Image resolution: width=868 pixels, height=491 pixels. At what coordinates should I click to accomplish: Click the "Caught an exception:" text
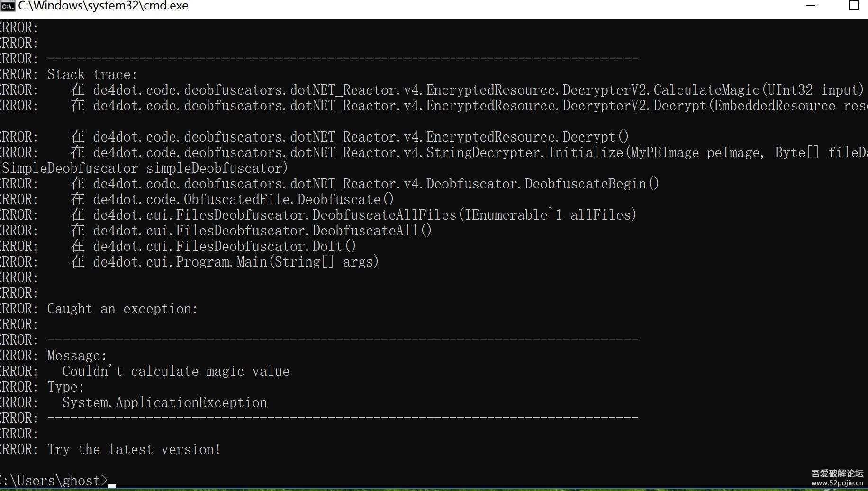(122, 309)
